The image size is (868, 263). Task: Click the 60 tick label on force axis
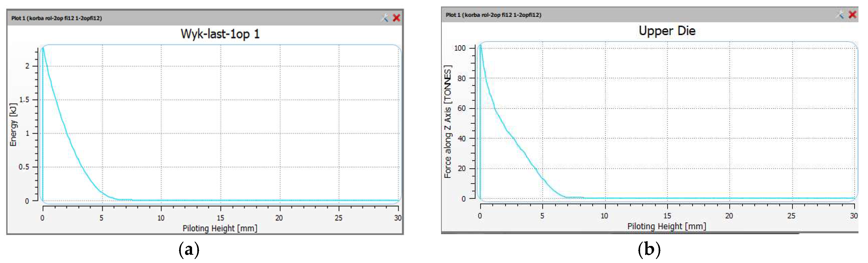(x=462, y=108)
